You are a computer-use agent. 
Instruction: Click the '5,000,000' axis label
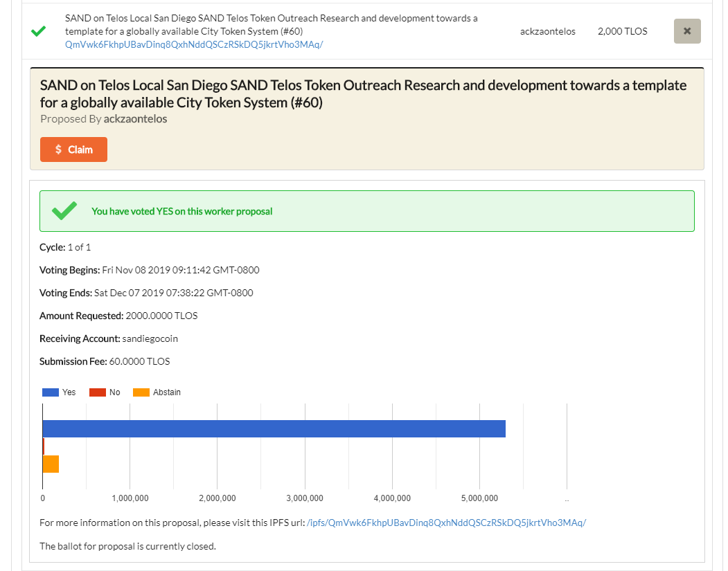pyautogui.click(x=479, y=498)
